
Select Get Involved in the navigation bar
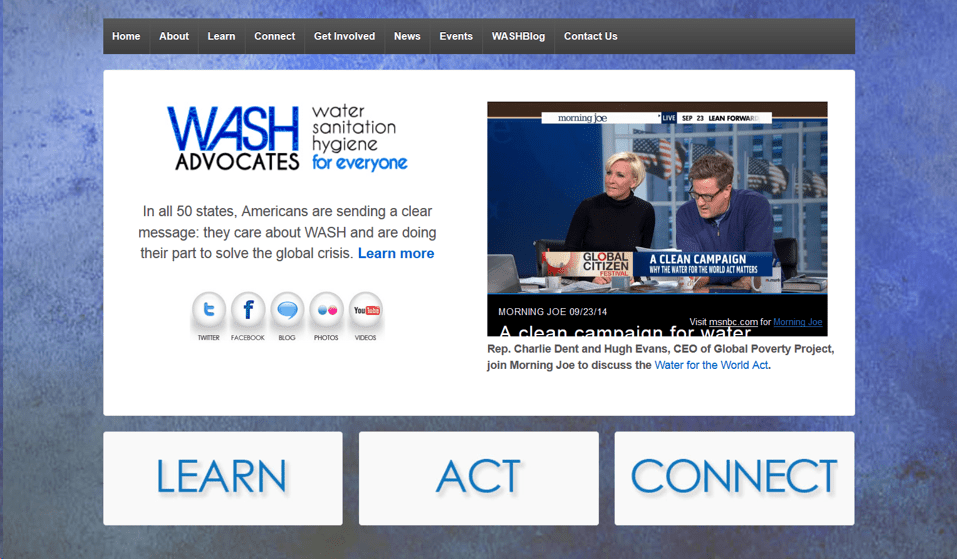point(345,37)
